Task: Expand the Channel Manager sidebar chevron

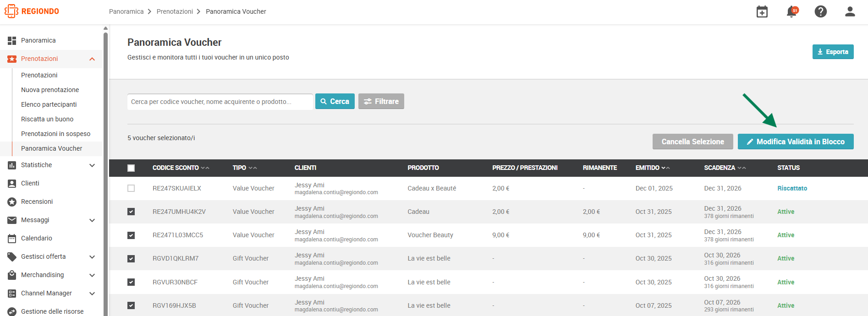Action: point(92,294)
